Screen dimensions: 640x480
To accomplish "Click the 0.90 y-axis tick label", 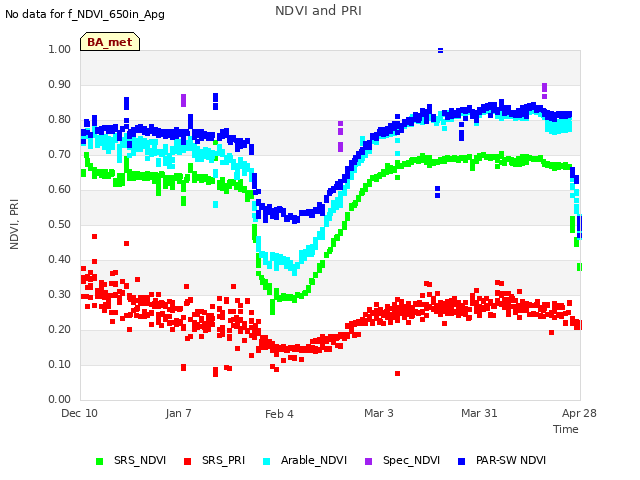I will coord(60,84).
